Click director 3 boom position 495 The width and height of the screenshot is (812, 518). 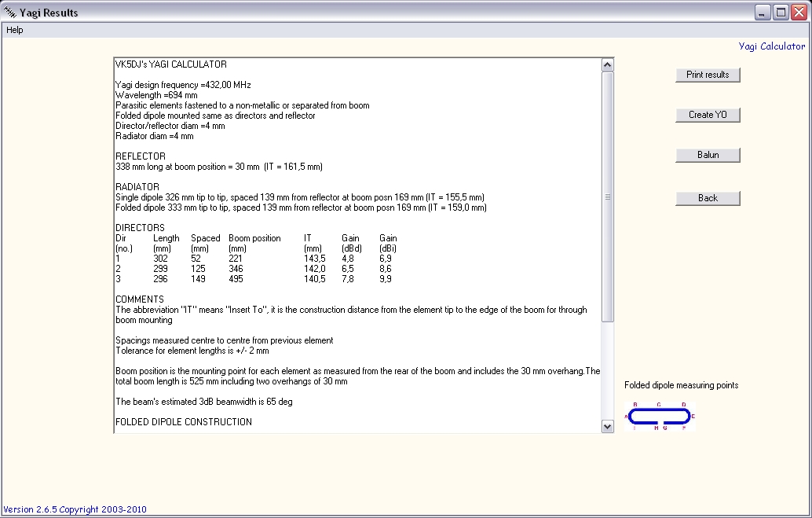pos(236,279)
